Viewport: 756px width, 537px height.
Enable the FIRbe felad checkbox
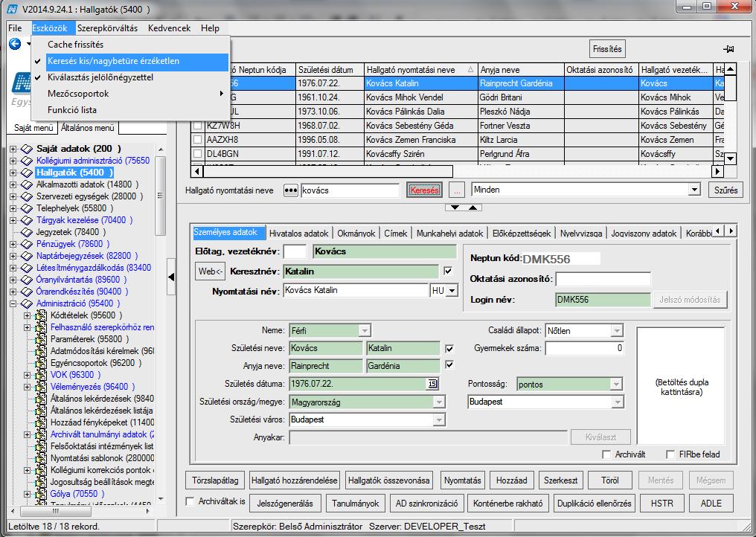pos(670,454)
